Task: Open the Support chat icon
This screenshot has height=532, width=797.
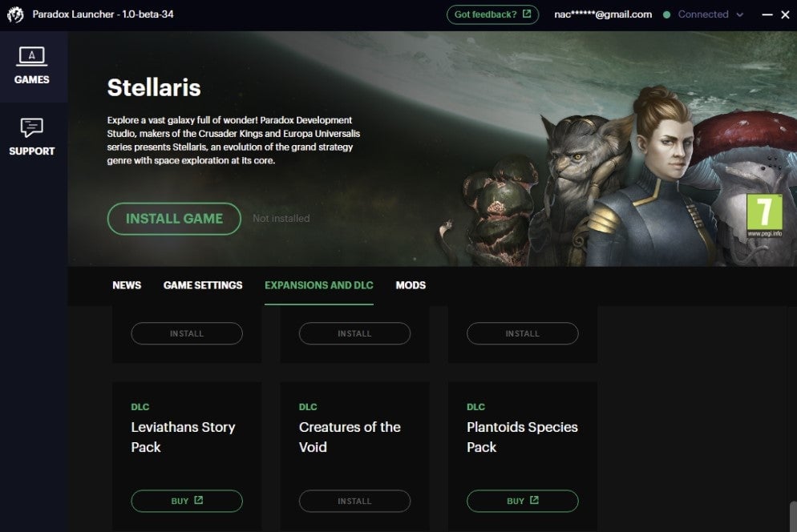Action: pyautogui.click(x=31, y=127)
